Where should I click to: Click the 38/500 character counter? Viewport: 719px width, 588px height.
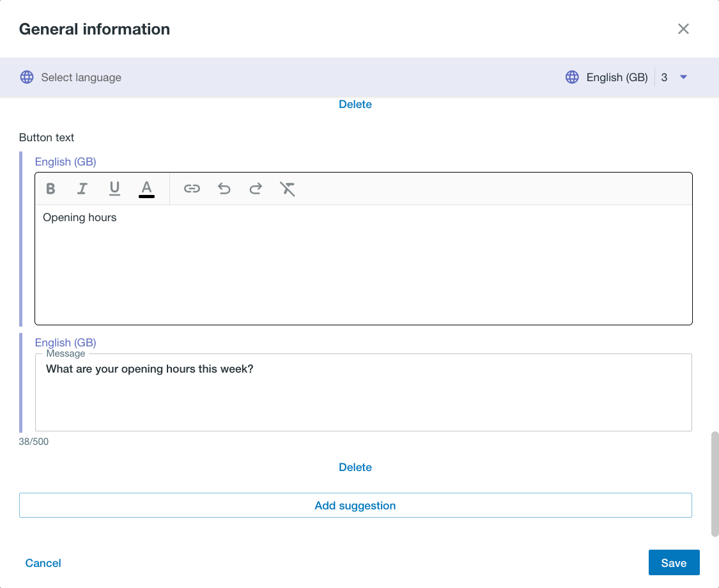(33, 442)
